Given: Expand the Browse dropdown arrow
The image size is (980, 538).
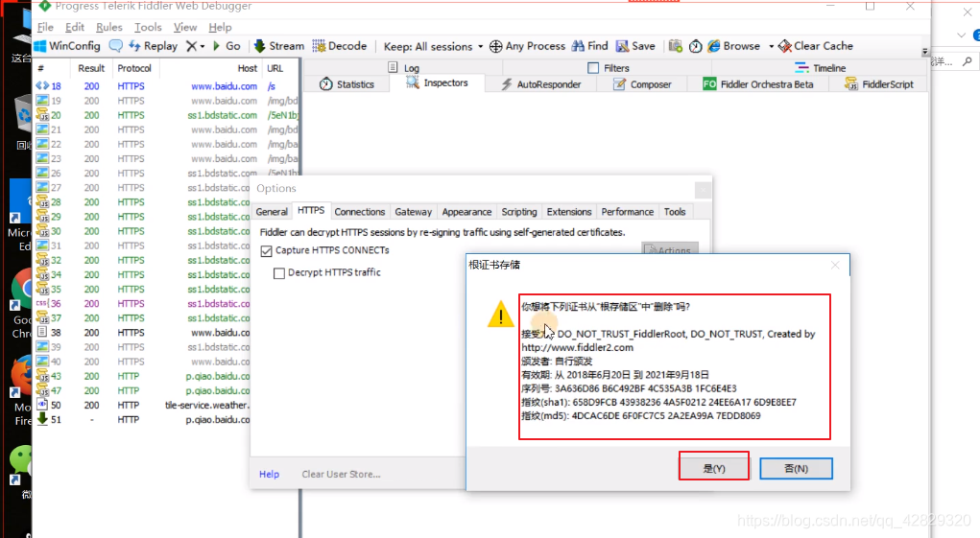Looking at the screenshot, I should (772, 47).
